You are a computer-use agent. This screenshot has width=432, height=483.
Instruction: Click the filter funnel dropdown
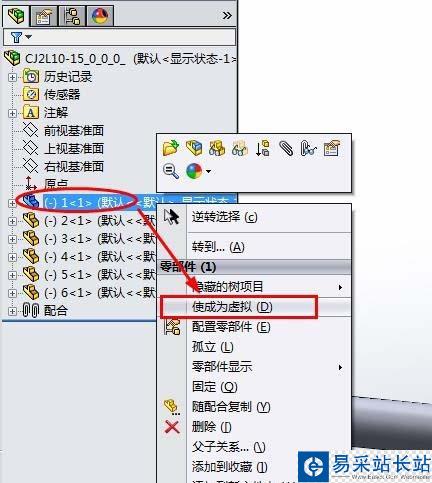pyautogui.click(x=21, y=37)
